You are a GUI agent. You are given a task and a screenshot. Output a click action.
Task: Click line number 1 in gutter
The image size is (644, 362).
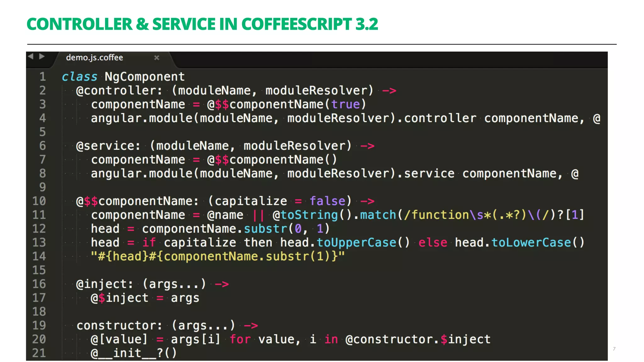42,77
